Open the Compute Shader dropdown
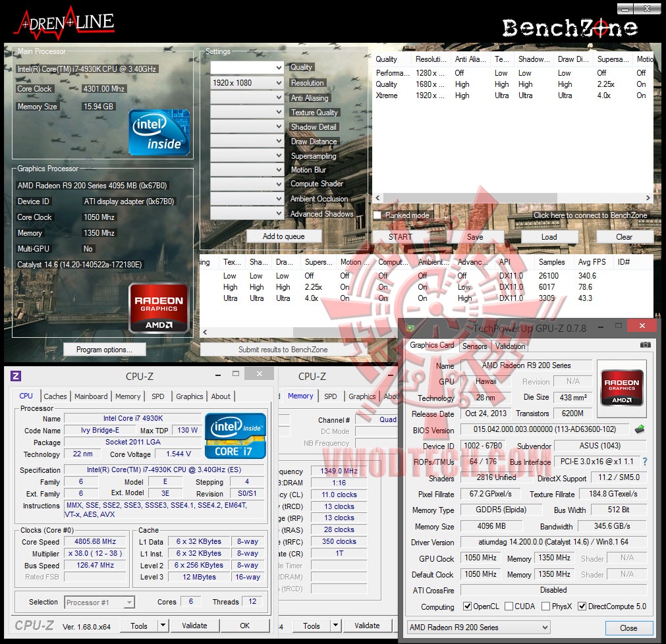The width and height of the screenshot is (666, 644). coord(247,184)
